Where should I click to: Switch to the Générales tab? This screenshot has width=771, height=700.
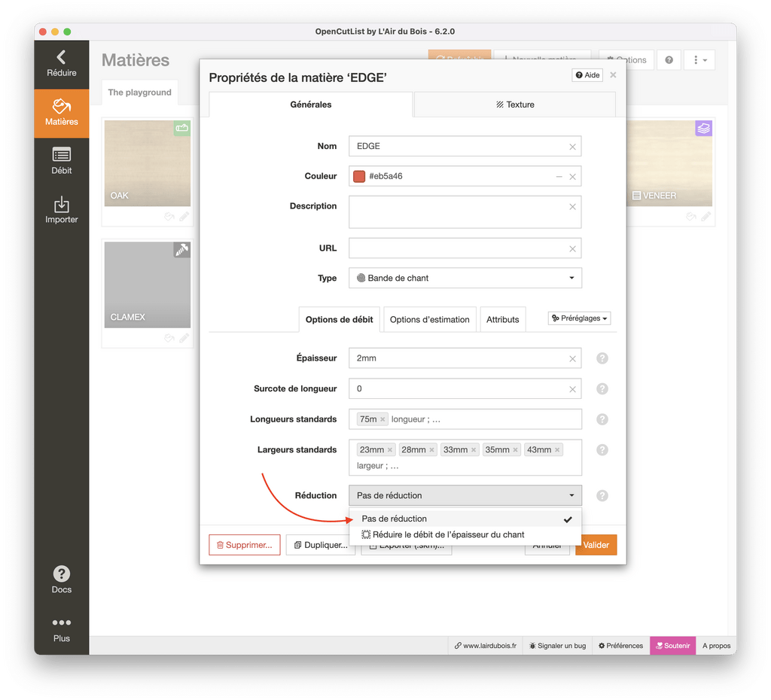click(311, 104)
